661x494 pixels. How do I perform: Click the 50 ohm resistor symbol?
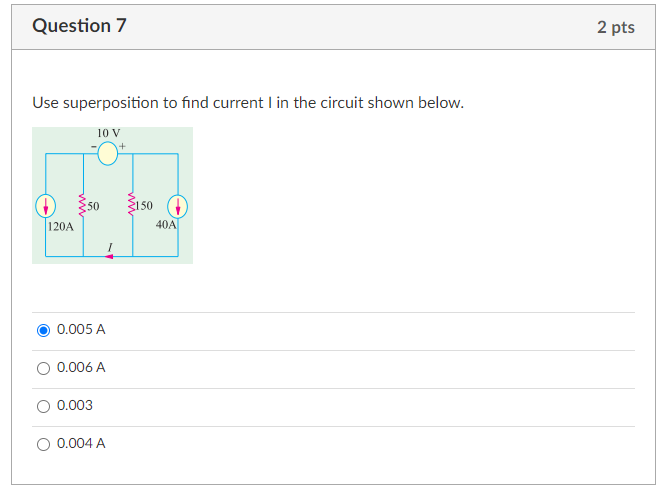pos(82,206)
